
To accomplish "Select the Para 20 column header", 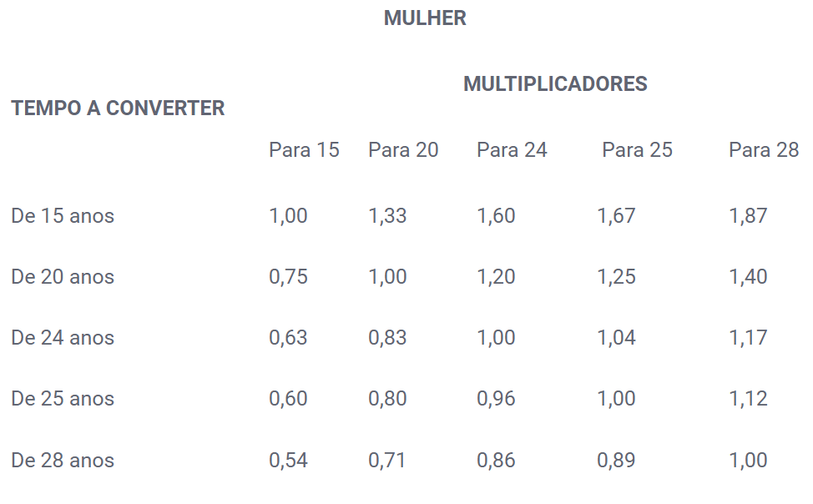I will click(403, 150).
